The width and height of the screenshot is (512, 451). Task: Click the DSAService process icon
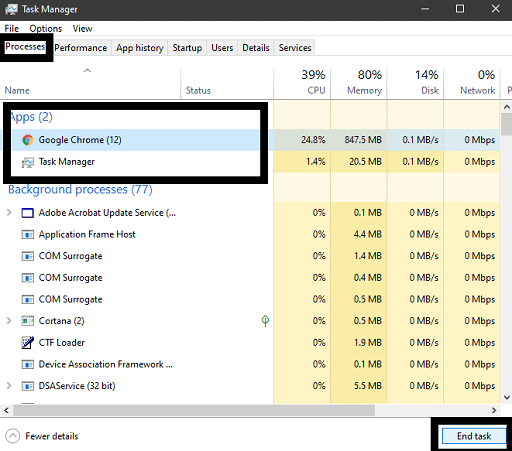(x=28, y=386)
